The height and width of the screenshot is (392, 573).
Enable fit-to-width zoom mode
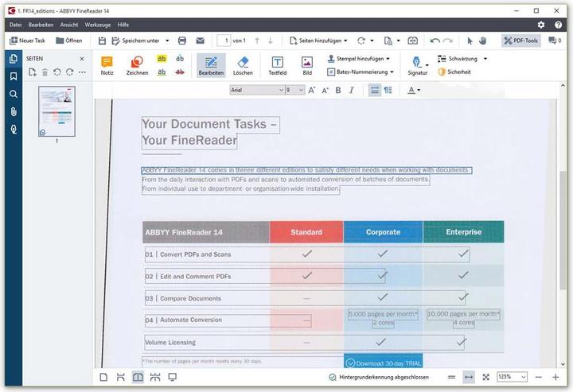(469, 377)
